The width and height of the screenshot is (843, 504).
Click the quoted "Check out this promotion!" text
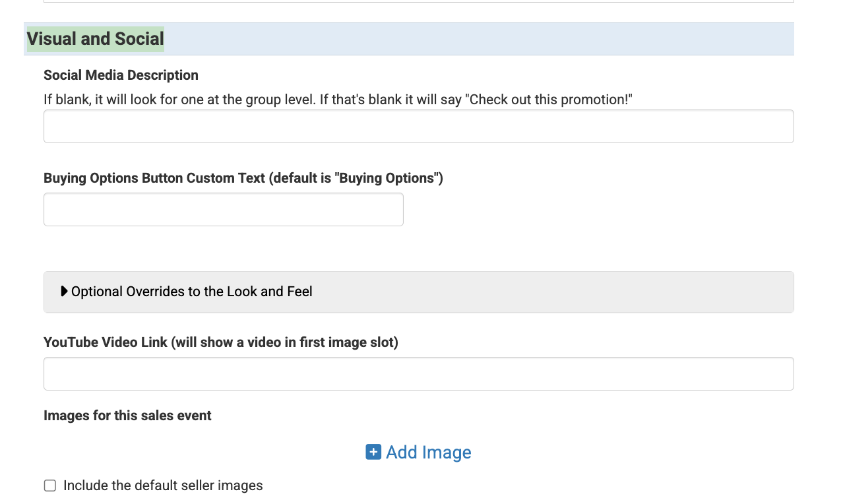(550, 100)
